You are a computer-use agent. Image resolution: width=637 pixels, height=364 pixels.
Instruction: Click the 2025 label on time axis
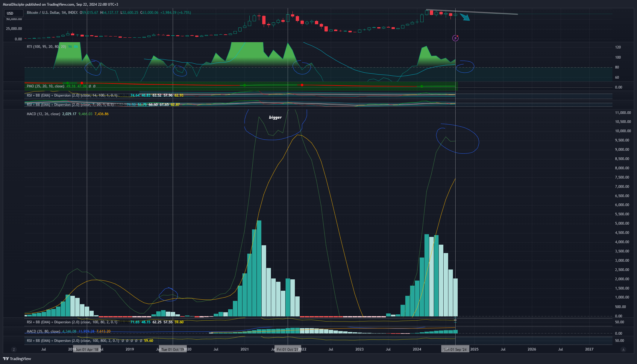pos(474,349)
